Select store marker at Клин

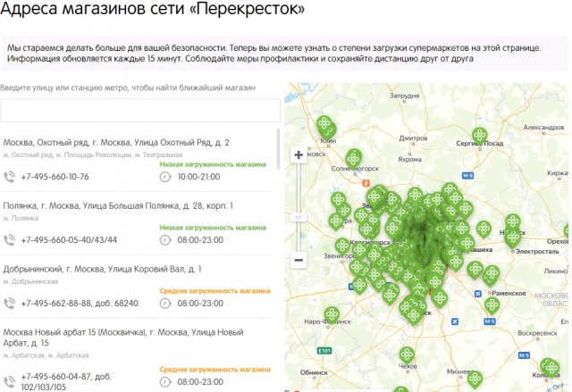[x=324, y=125]
